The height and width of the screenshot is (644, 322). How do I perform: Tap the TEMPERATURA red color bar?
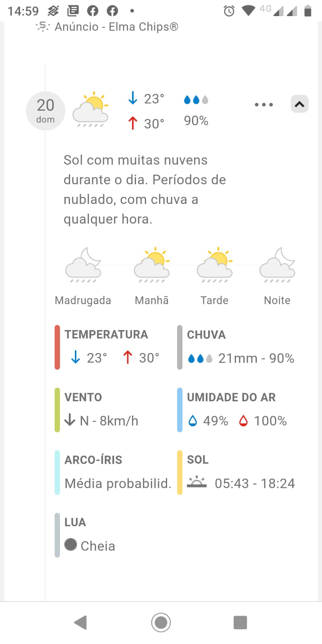click(57, 347)
